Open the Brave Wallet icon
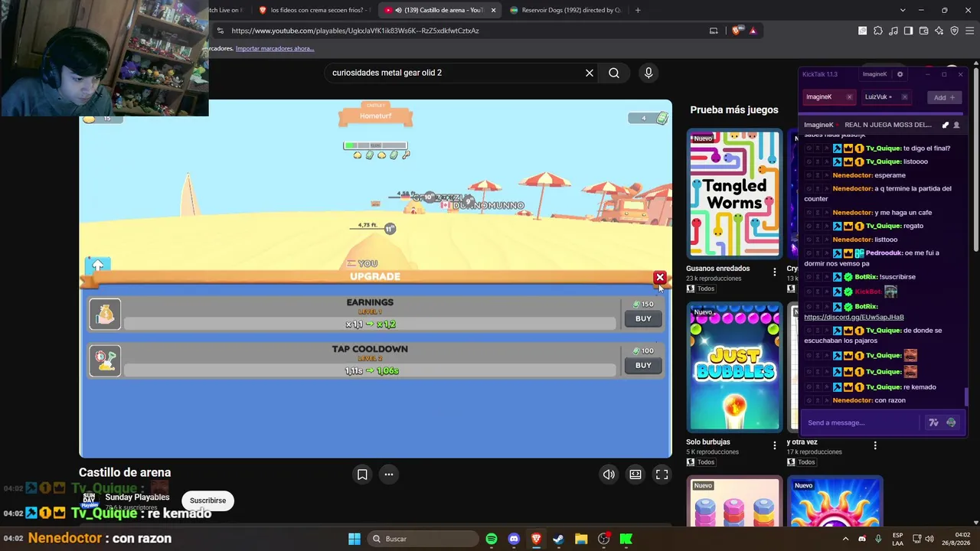This screenshot has width=980, height=551. 924,31
